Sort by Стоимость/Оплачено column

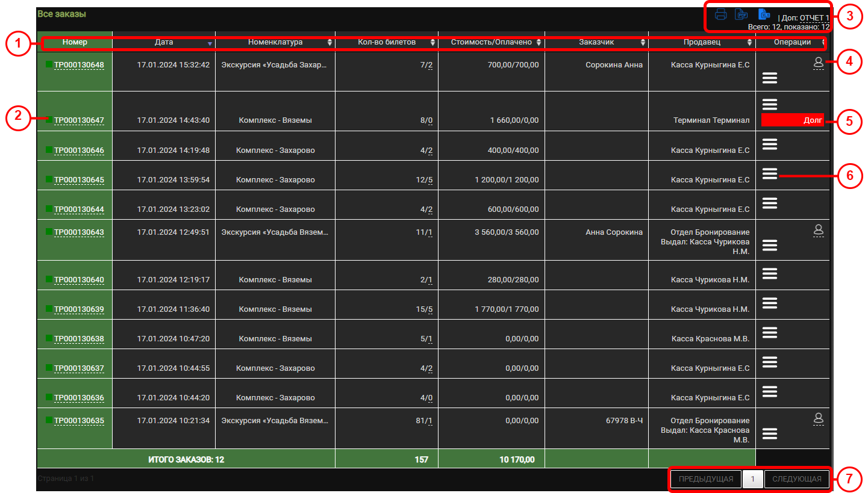click(x=492, y=42)
